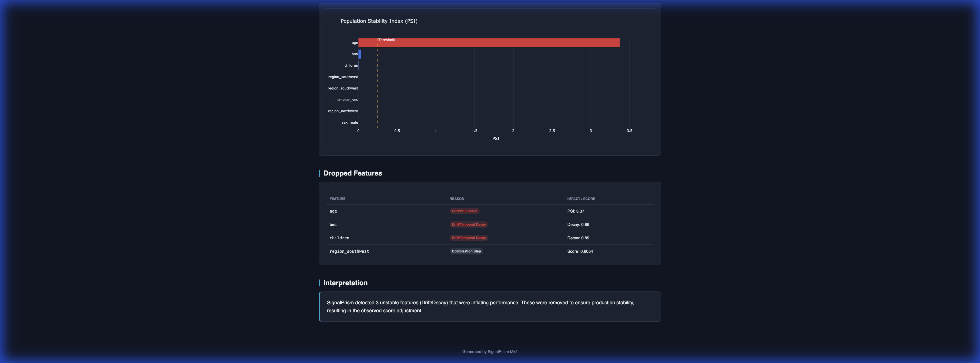The image size is (980, 363).
Task: Select the blue bmi bar in chart
Action: [x=360, y=54]
